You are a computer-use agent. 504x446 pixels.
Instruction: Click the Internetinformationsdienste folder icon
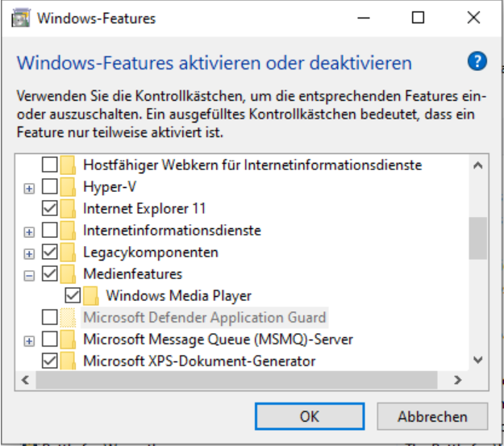tap(68, 230)
